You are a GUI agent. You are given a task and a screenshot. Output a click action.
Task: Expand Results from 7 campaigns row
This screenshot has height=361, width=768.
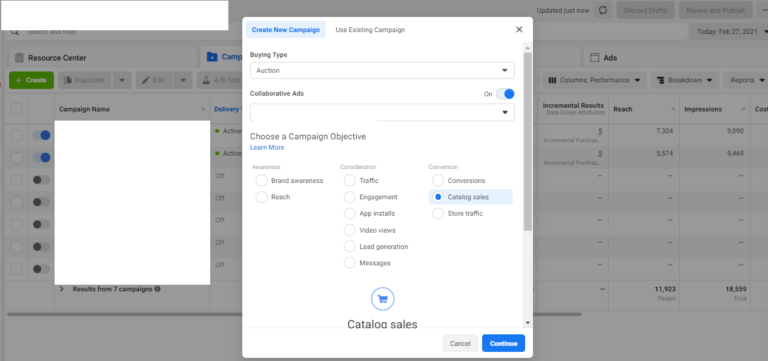click(62, 289)
